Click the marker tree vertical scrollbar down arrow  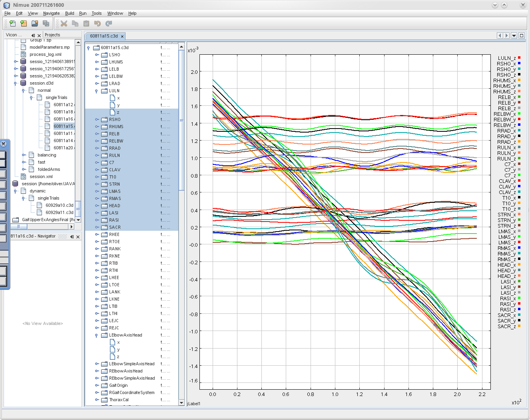181,403
